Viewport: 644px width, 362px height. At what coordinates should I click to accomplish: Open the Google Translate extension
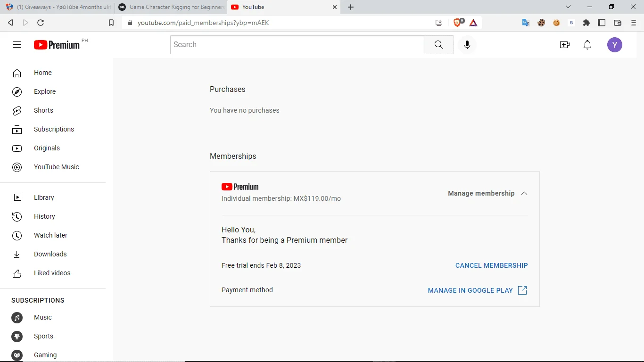[x=526, y=23]
